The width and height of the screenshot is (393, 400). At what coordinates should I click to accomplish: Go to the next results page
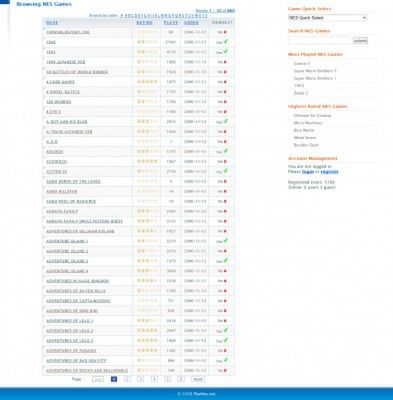coord(198,379)
